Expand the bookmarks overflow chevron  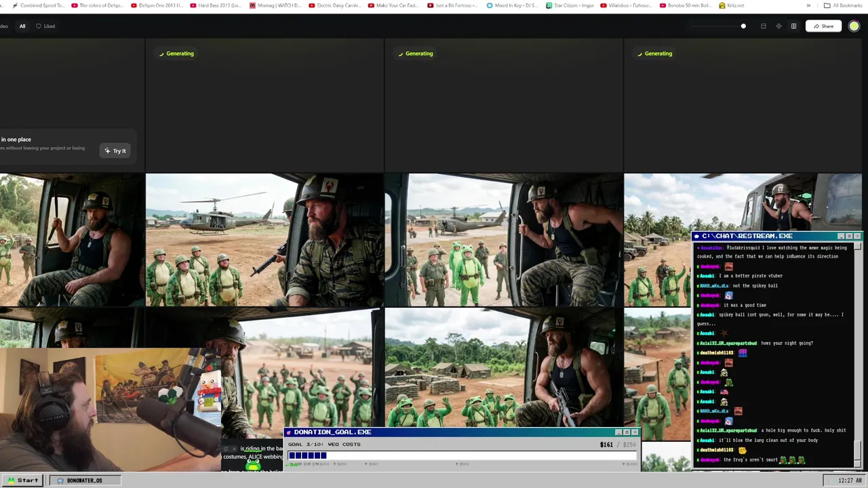coord(808,5)
